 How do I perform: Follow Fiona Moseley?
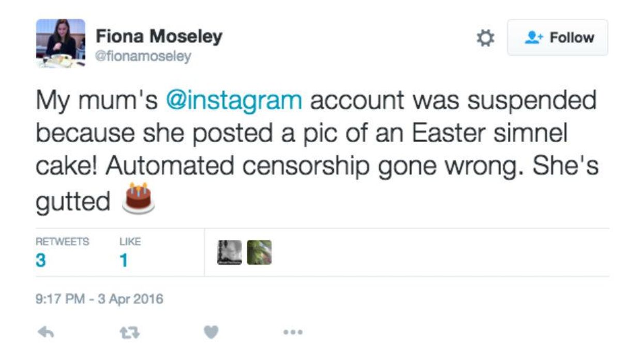tap(558, 38)
